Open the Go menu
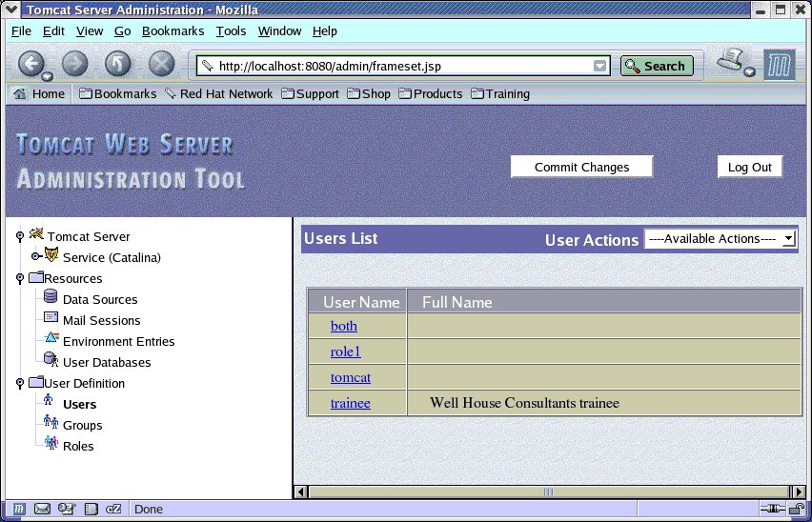This screenshot has width=812, height=522. [x=122, y=31]
